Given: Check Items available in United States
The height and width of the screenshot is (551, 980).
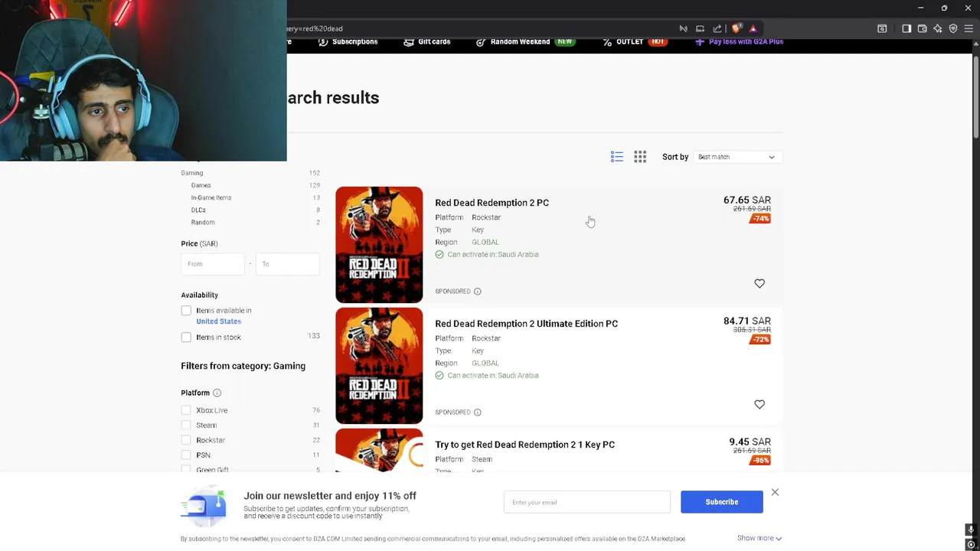Looking at the screenshot, I should pos(186,311).
